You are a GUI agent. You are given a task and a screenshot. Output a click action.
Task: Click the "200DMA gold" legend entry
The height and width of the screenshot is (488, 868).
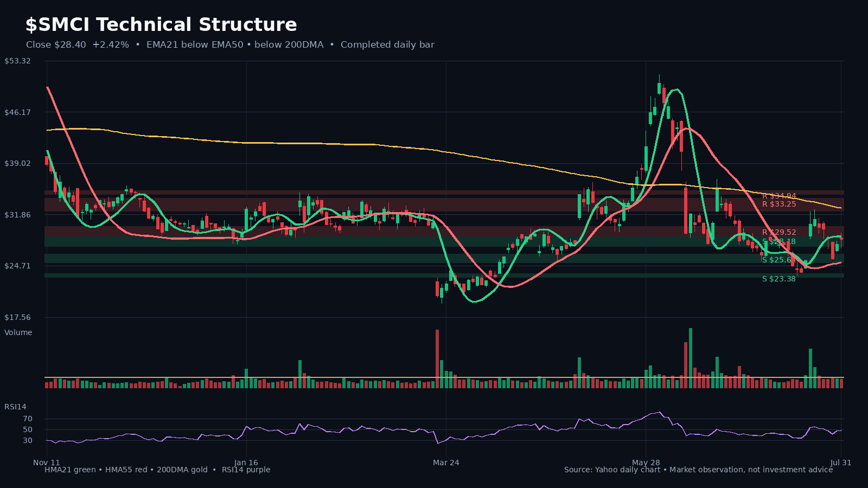click(182, 470)
